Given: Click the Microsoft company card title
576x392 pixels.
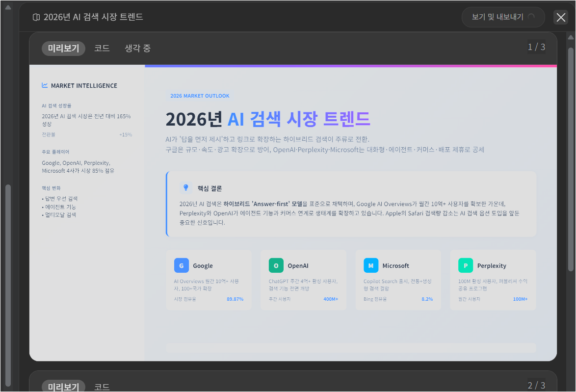Looking at the screenshot, I should (x=395, y=265).
